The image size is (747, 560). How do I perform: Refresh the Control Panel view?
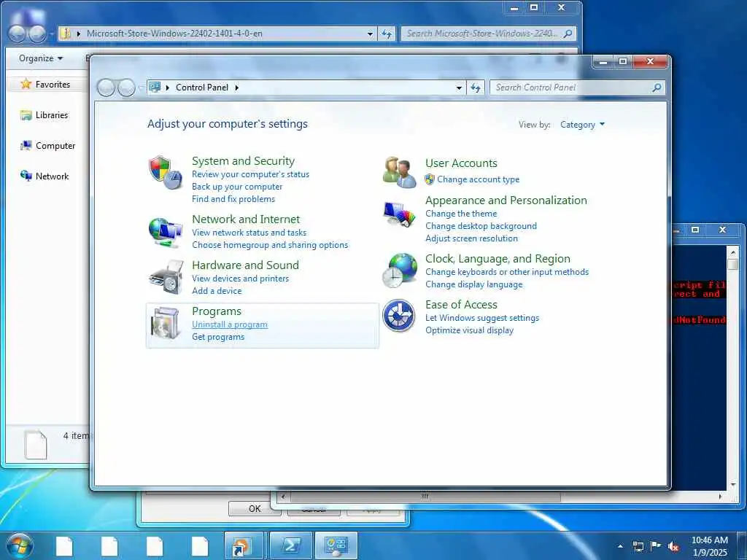476,87
